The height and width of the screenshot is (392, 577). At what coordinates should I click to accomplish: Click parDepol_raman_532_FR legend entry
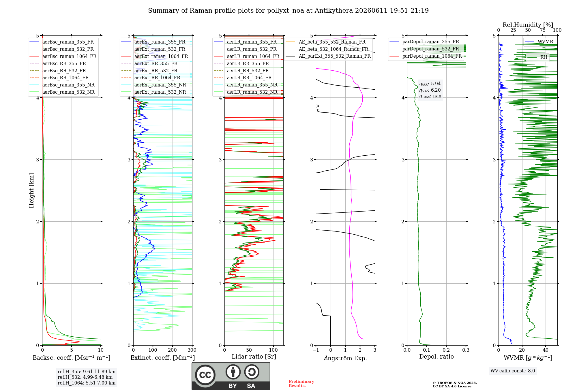coord(424,49)
